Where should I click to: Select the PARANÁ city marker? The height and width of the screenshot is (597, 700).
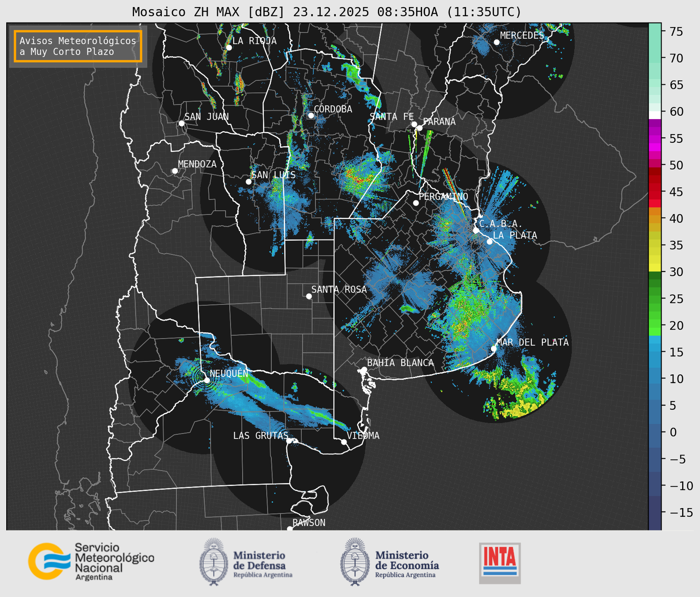pyautogui.click(x=420, y=128)
